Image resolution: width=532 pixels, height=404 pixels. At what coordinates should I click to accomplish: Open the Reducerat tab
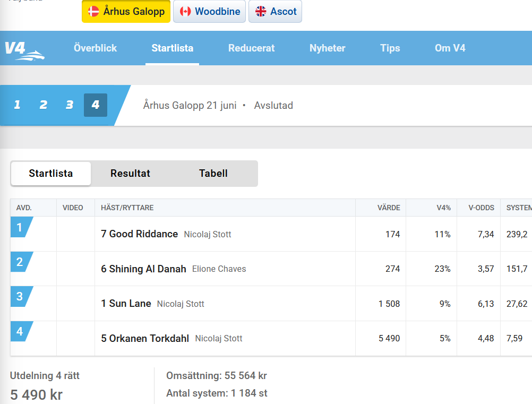coord(252,48)
